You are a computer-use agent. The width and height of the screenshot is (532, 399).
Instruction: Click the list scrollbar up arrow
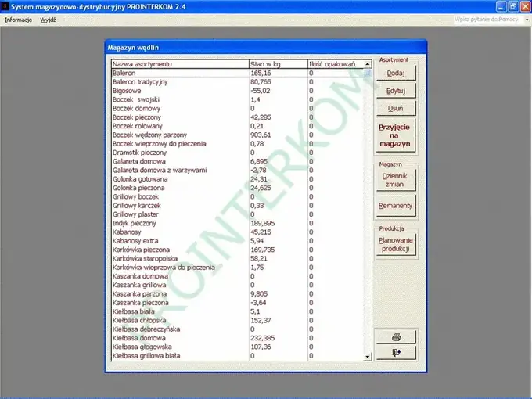[x=368, y=64]
